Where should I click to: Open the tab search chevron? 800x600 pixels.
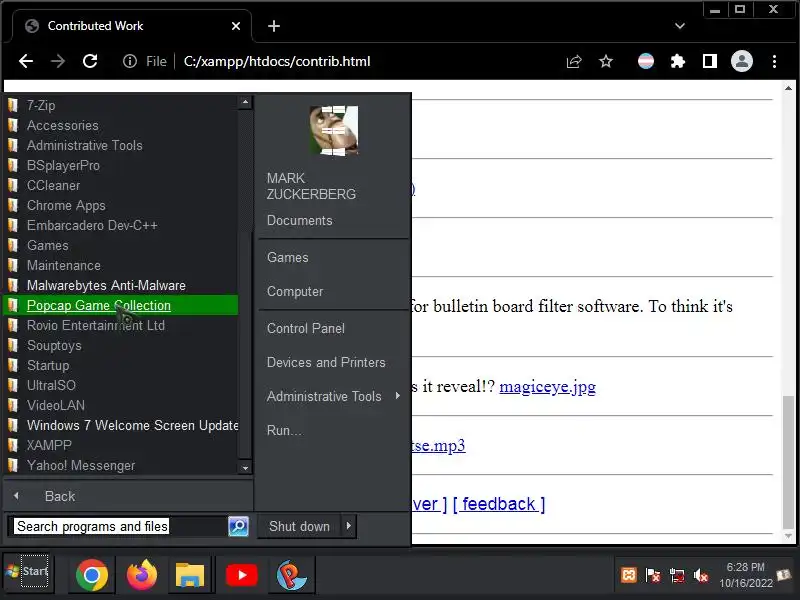pyautogui.click(x=680, y=26)
